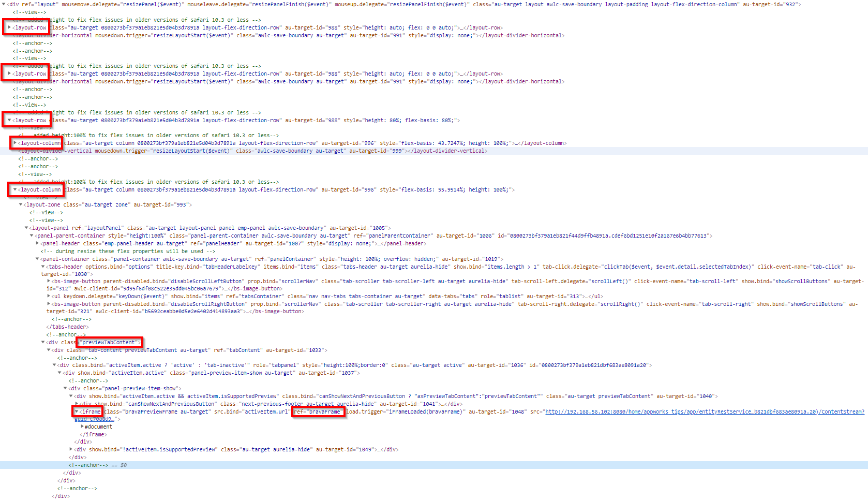This screenshot has width=868, height=500.
Task: Collapse the root div ref="layout" node
Action: point(3,5)
